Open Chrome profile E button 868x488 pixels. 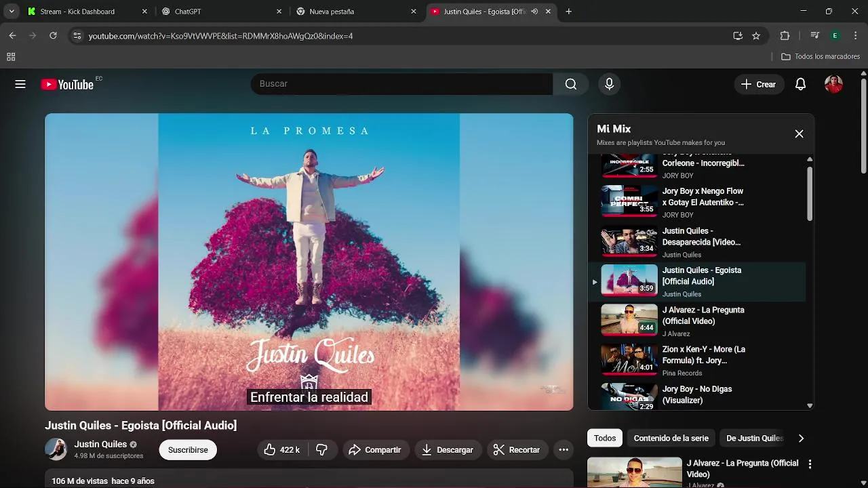[x=835, y=36]
